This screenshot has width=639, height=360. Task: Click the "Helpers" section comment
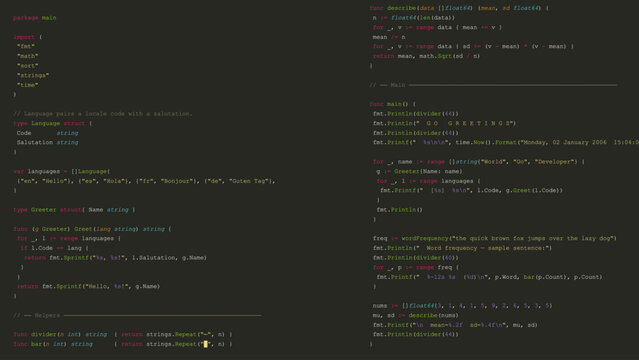pos(137,315)
